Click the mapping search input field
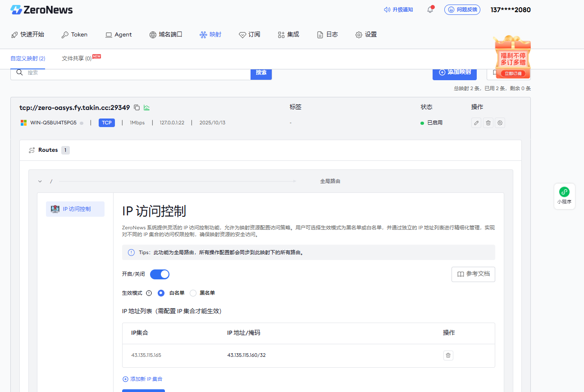The width and height of the screenshot is (584, 392). [x=135, y=73]
